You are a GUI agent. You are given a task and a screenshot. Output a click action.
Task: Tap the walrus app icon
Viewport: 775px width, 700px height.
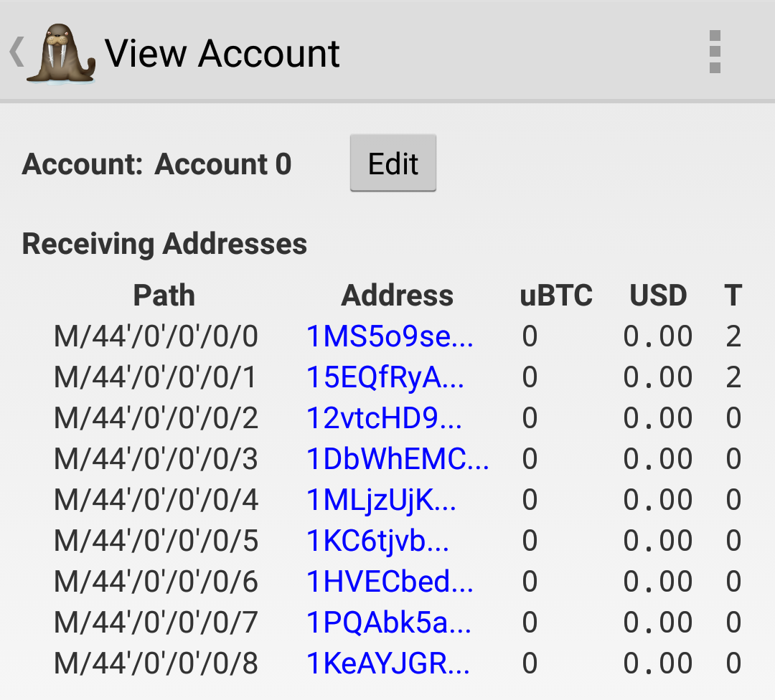61,53
